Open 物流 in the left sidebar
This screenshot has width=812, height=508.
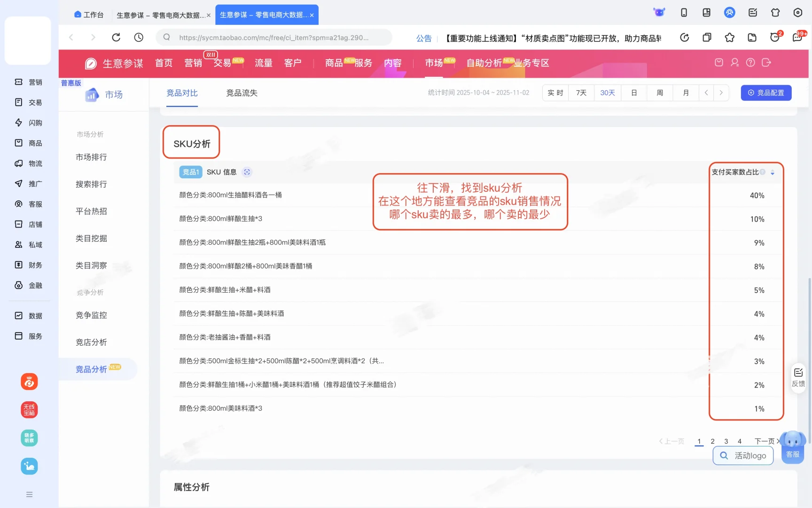(28, 164)
